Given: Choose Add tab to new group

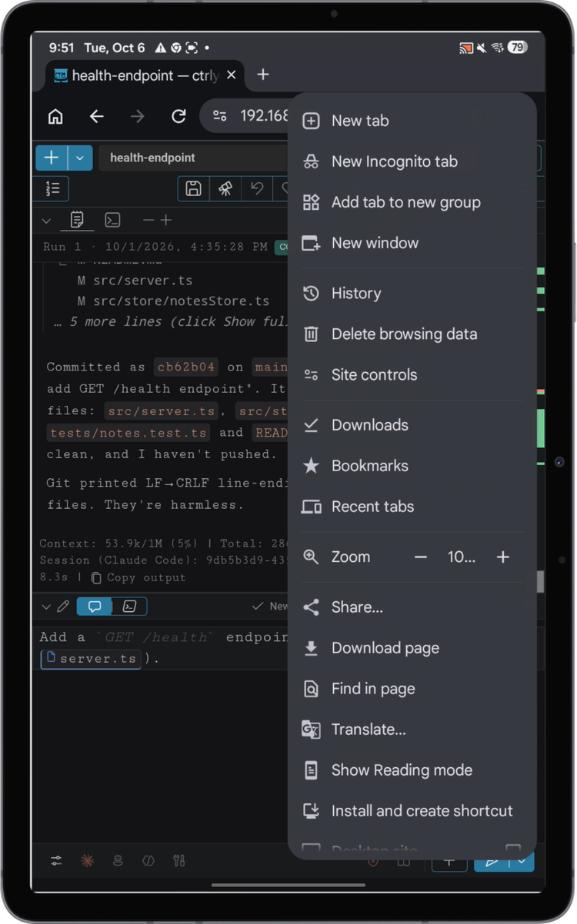Looking at the screenshot, I should point(412,202).
